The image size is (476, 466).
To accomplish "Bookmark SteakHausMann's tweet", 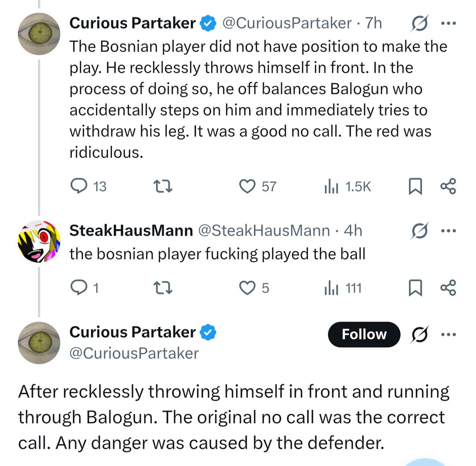I will [415, 288].
